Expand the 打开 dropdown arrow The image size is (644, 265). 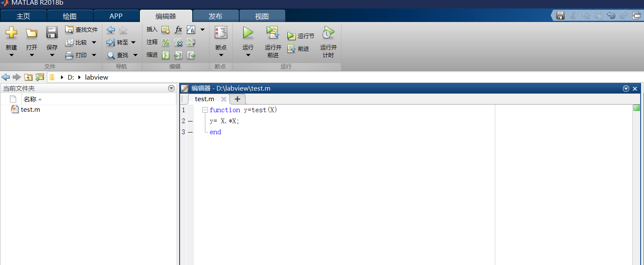[x=32, y=55]
